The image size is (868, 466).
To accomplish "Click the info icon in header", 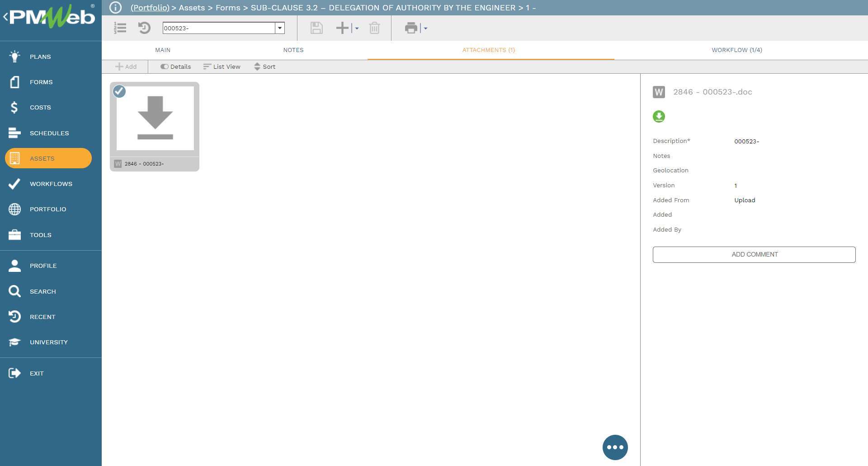I will coord(115,7).
